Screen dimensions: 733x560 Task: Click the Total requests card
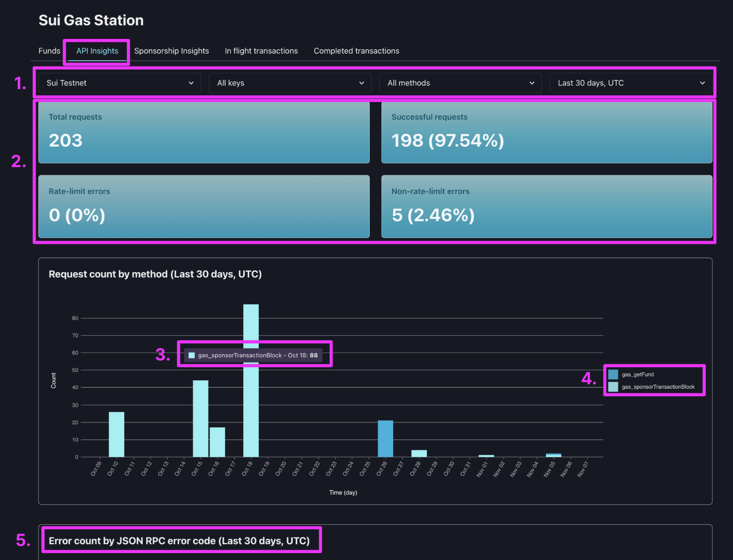coord(204,133)
